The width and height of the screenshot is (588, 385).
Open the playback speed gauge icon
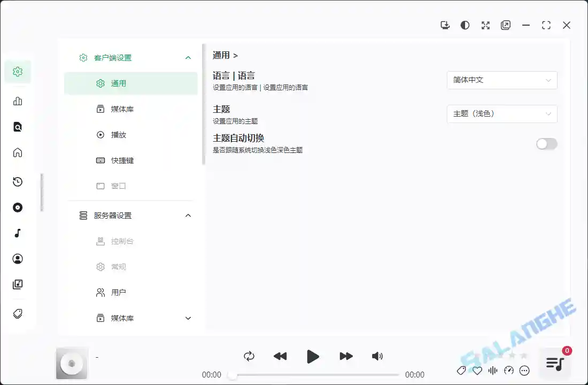(x=509, y=370)
